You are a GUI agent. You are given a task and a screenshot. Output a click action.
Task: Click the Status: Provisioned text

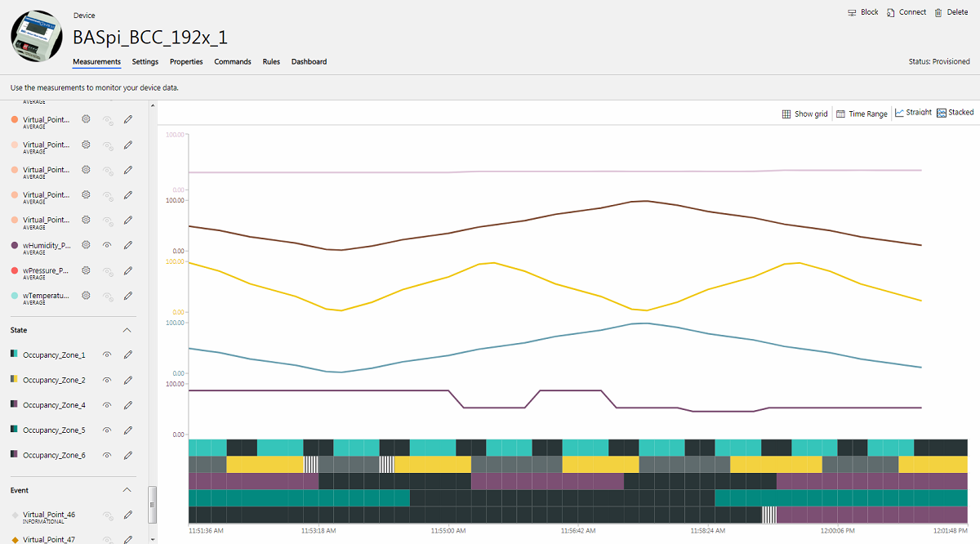[939, 61]
